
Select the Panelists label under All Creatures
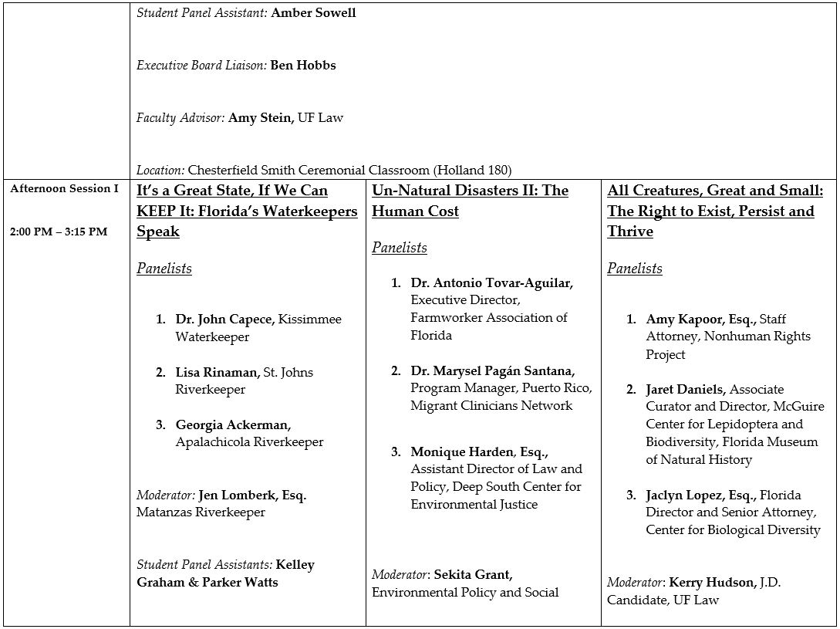point(635,269)
